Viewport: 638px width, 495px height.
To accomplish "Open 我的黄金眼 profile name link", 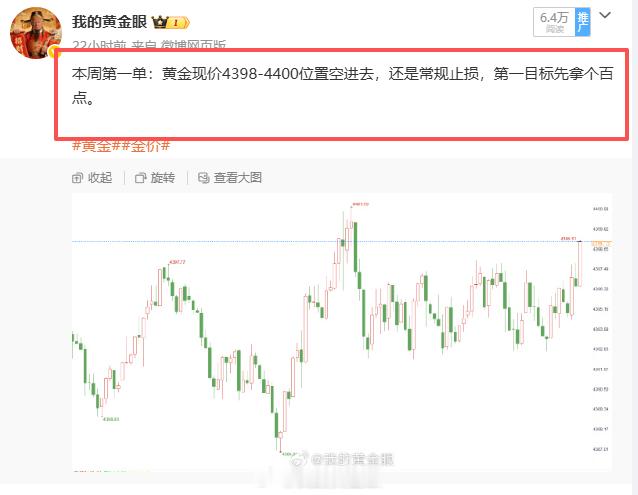I will [109, 22].
